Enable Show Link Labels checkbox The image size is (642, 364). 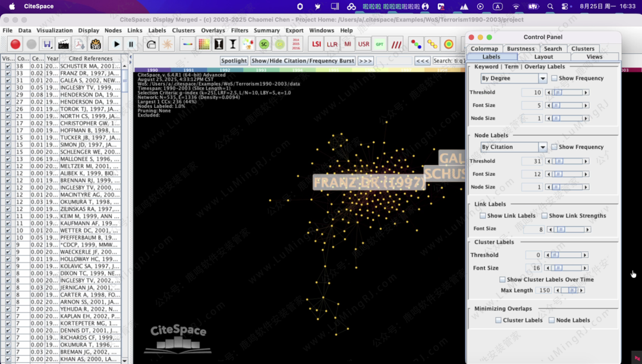click(x=483, y=216)
